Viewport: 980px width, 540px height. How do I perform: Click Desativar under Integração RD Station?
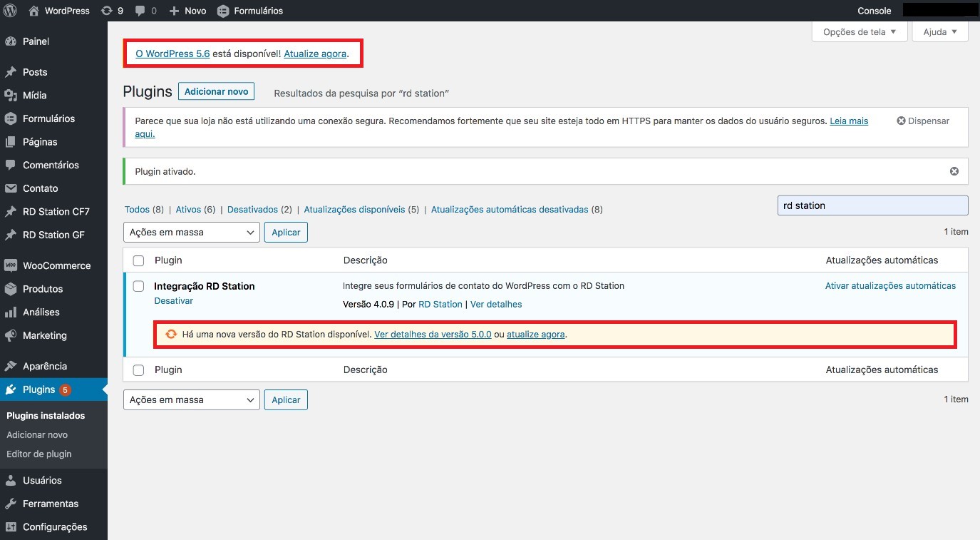(x=174, y=301)
